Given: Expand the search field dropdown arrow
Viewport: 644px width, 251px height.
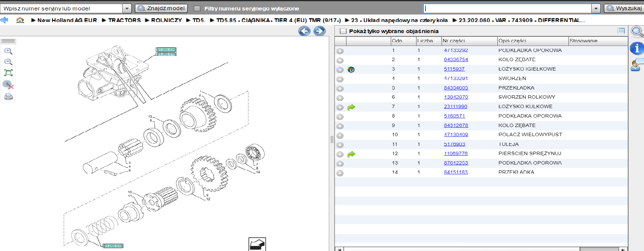Looking at the screenshot, I should coord(596,8).
